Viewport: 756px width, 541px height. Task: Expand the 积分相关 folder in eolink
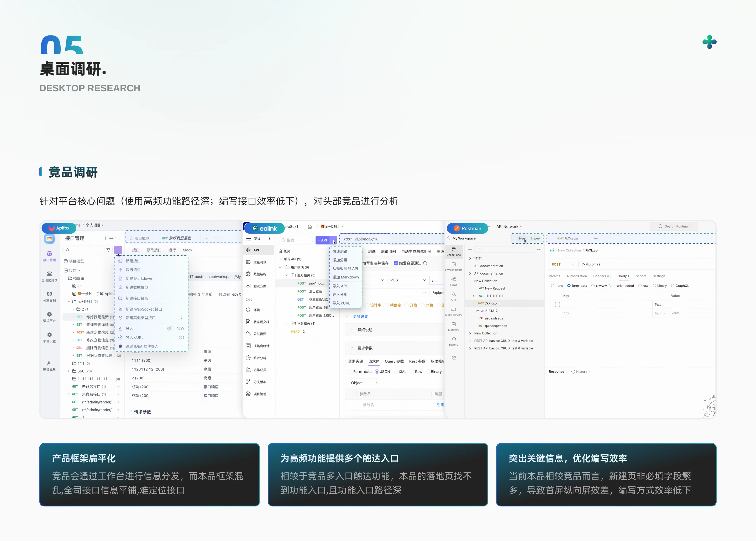pos(286,323)
